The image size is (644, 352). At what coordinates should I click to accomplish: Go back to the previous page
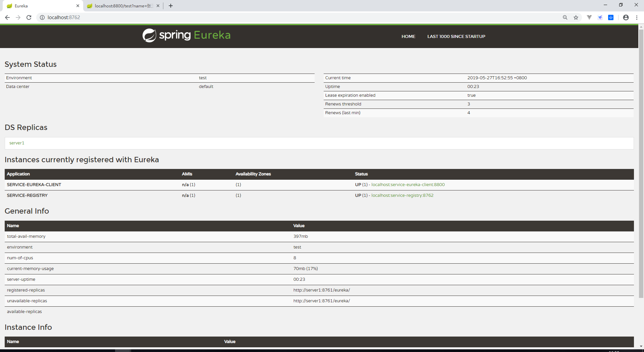7,17
